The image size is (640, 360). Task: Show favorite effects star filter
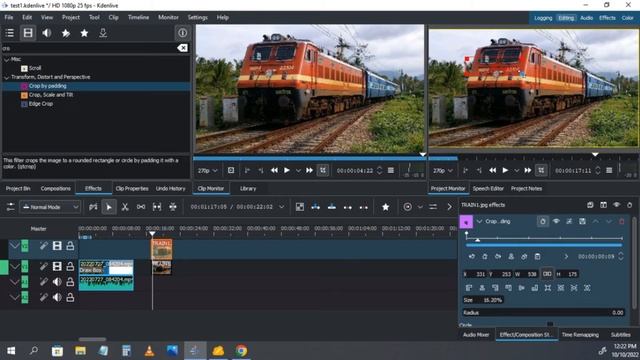click(84, 33)
